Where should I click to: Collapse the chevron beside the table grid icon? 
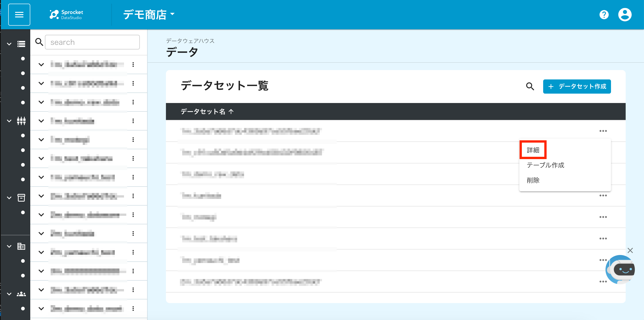coord(9,246)
